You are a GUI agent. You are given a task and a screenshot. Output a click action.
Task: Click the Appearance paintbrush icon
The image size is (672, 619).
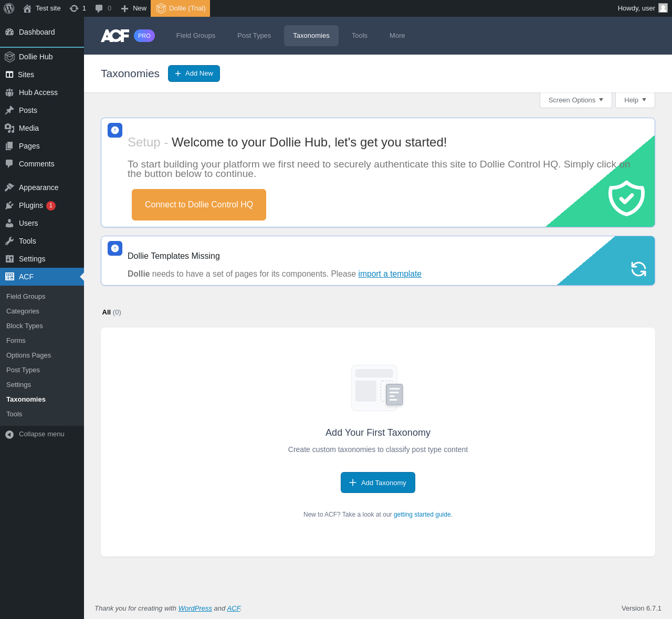tap(9, 187)
